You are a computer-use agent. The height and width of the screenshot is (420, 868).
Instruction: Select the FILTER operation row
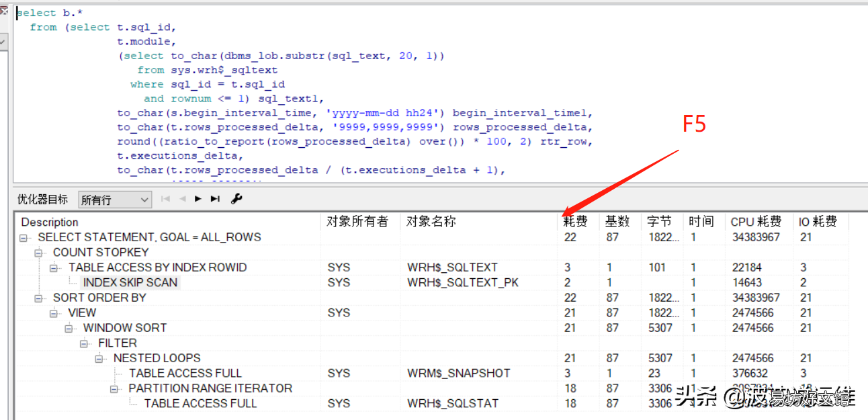pyautogui.click(x=118, y=343)
